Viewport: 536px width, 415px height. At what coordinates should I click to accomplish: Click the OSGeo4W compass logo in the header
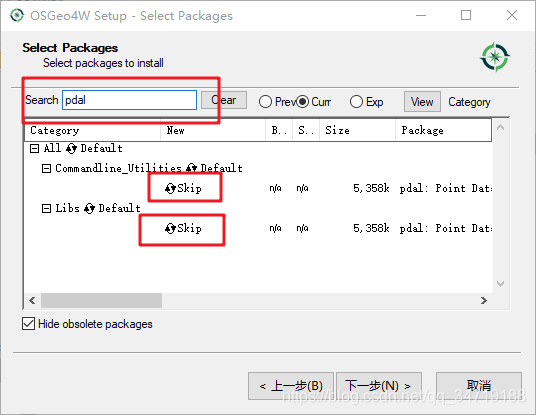click(495, 57)
